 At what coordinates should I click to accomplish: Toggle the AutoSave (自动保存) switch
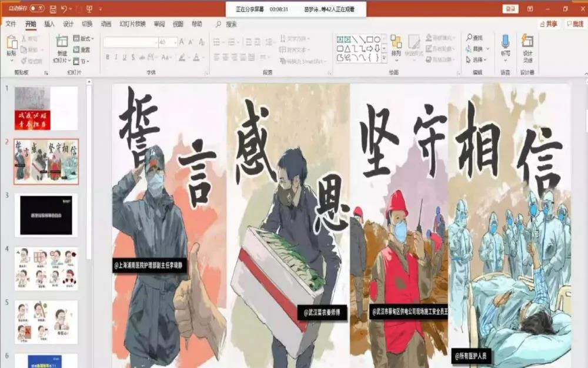(37, 9)
